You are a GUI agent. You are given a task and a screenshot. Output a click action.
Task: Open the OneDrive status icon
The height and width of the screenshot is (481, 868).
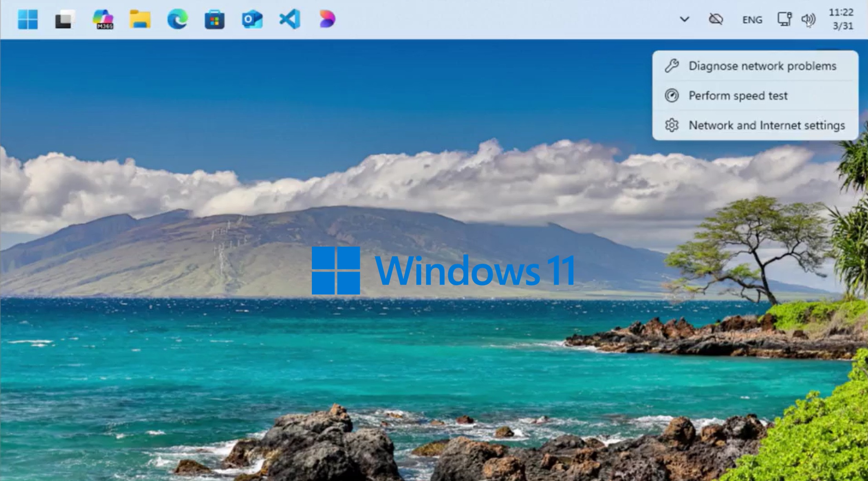(716, 19)
